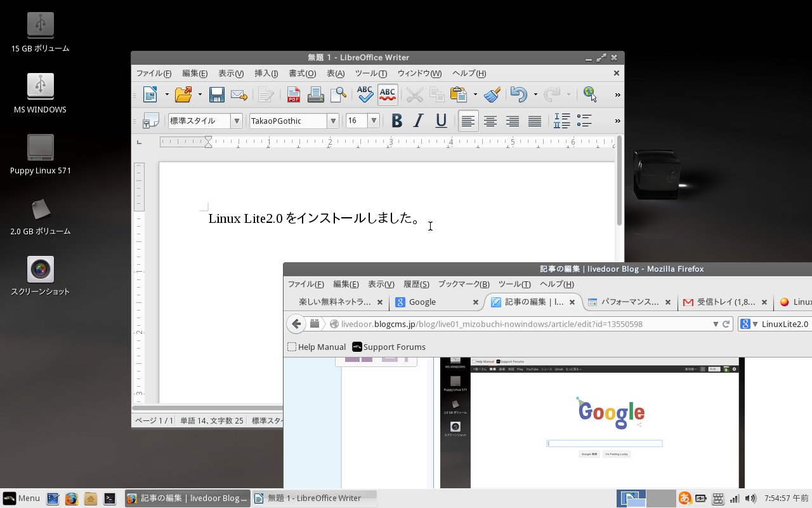Create a new document in Writer
Image resolution: width=812 pixels, height=508 pixels.
[150, 95]
